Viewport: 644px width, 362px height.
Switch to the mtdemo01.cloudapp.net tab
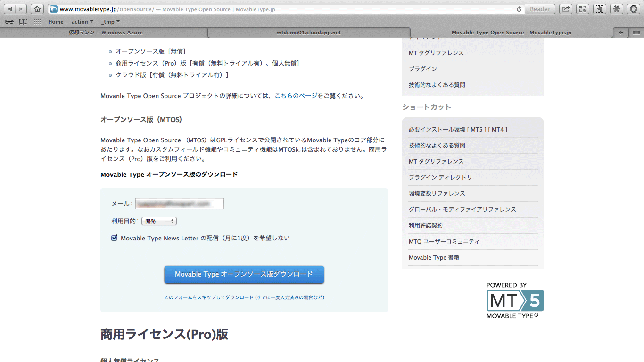(x=308, y=33)
